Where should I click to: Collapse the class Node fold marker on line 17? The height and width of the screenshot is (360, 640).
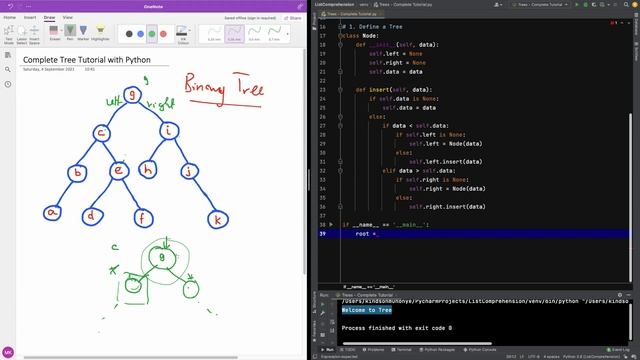pos(340,36)
